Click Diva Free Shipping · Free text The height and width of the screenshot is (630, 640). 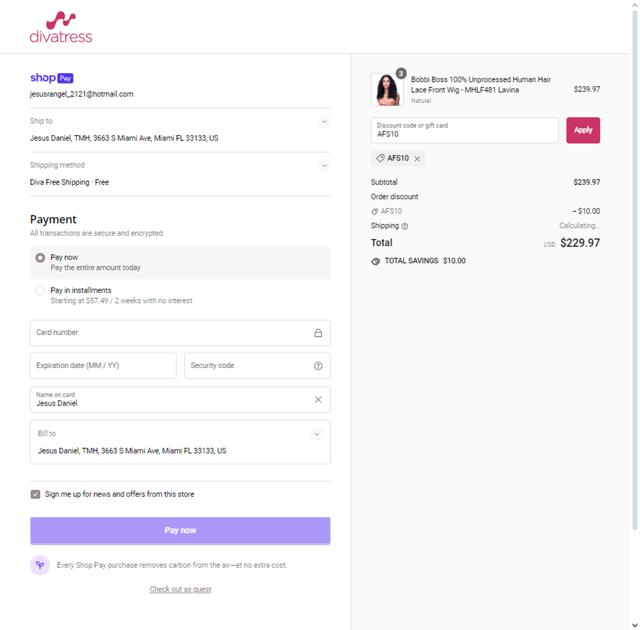pos(69,182)
